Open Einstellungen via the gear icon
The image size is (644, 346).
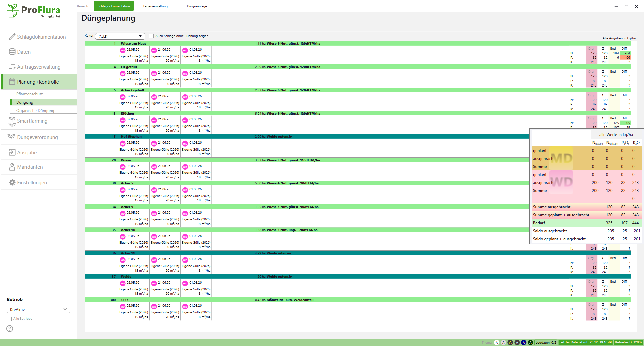pyautogui.click(x=12, y=182)
